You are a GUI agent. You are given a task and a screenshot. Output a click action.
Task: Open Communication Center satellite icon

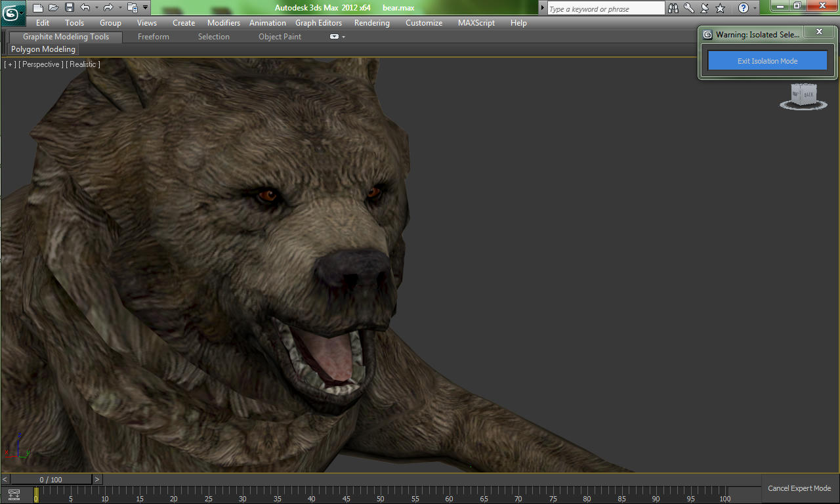705,8
